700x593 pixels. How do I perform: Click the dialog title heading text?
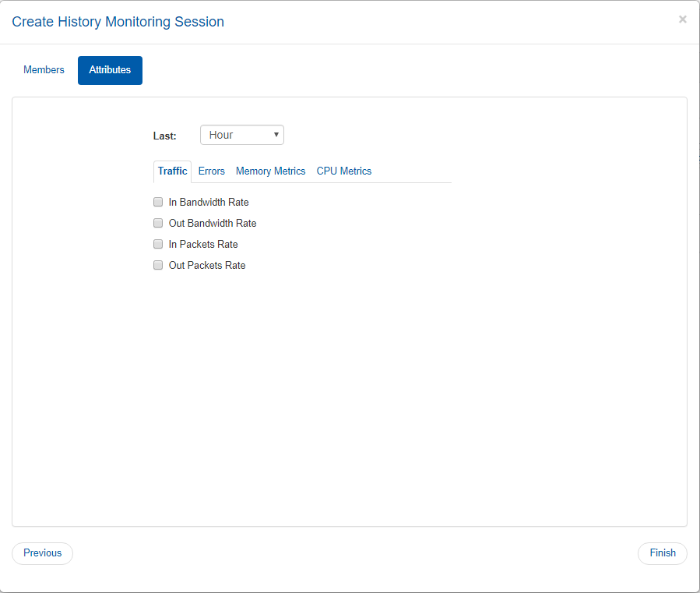[118, 22]
